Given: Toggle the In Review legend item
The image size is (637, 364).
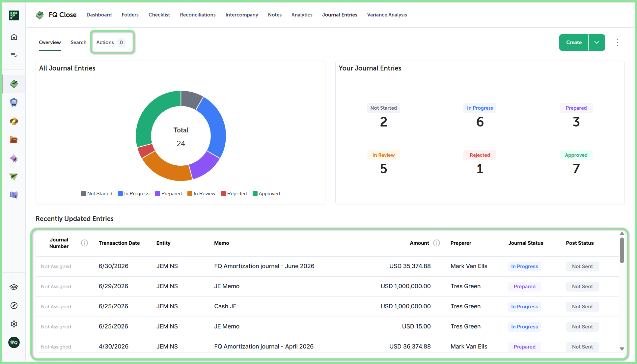Looking at the screenshot, I should click(x=201, y=194).
